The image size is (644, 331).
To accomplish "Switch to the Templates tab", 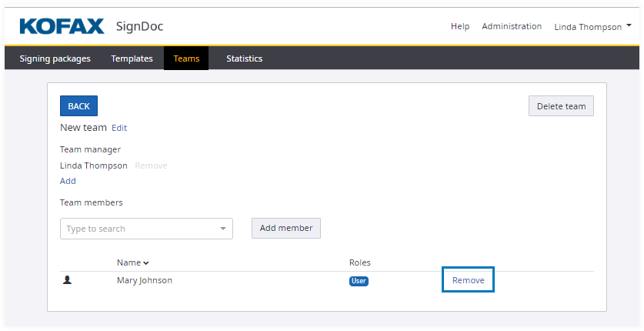I will (132, 59).
